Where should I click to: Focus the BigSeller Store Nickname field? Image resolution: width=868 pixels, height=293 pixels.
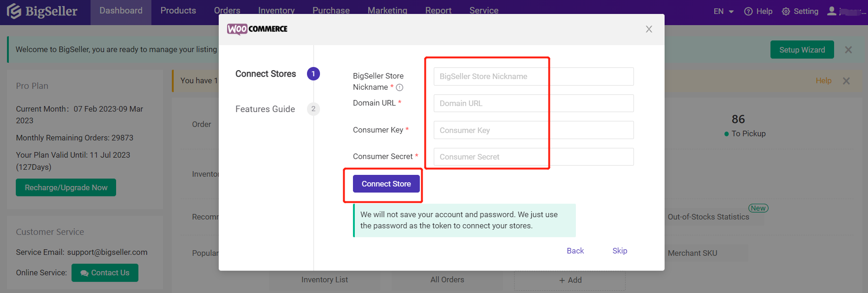click(x=534, y=76)
